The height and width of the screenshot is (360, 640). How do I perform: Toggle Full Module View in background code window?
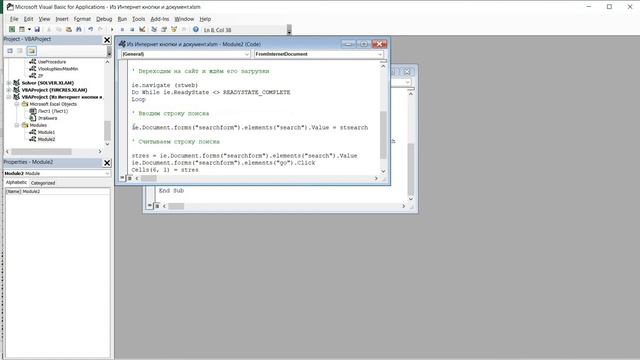pos(157,206)
